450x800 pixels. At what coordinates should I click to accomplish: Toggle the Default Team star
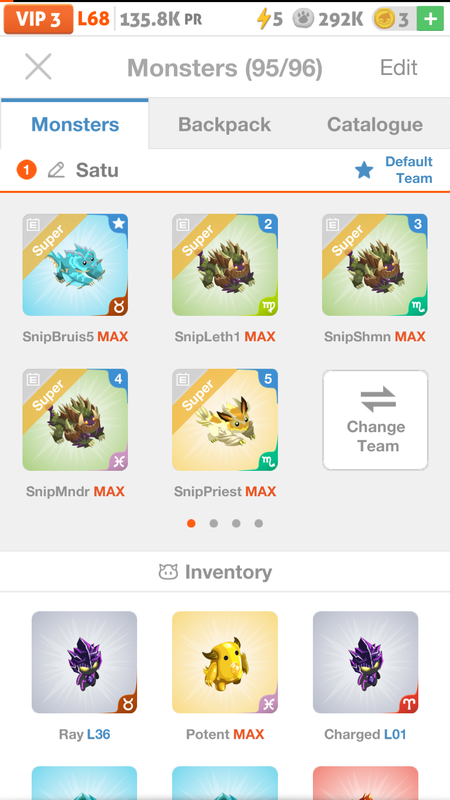click(364, 170)
